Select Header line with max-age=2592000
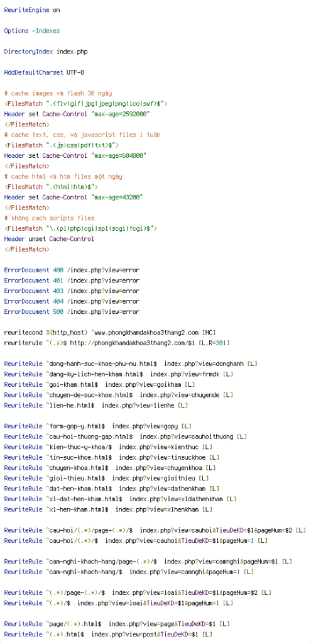 pos(77,114)
